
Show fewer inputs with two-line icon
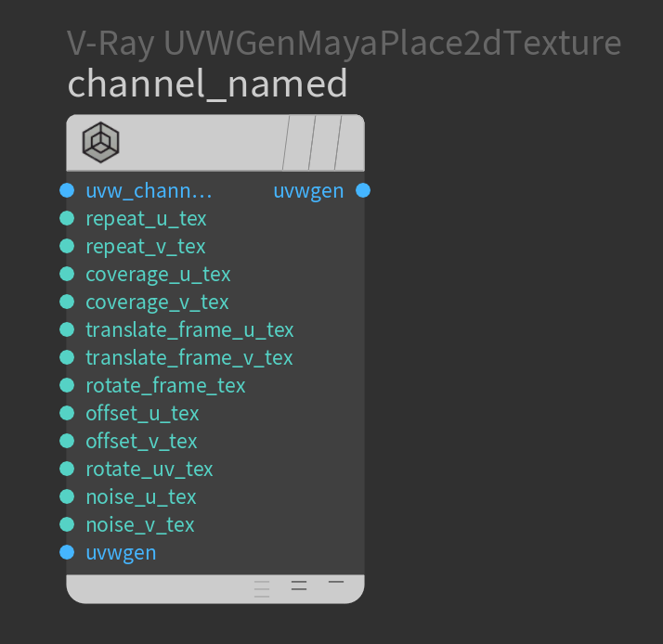pyautogui.click(x=299, y=586)
